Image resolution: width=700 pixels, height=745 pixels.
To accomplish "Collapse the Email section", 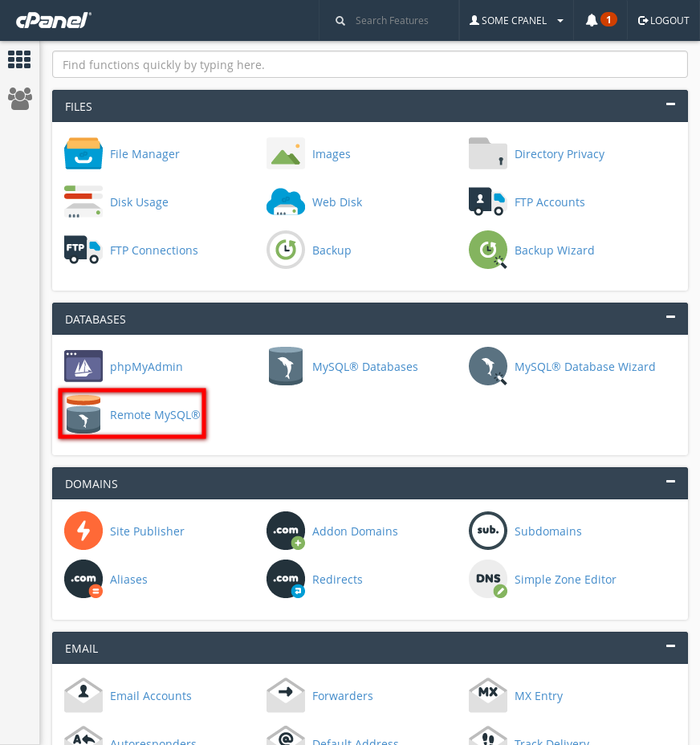I will click(670, 646).
